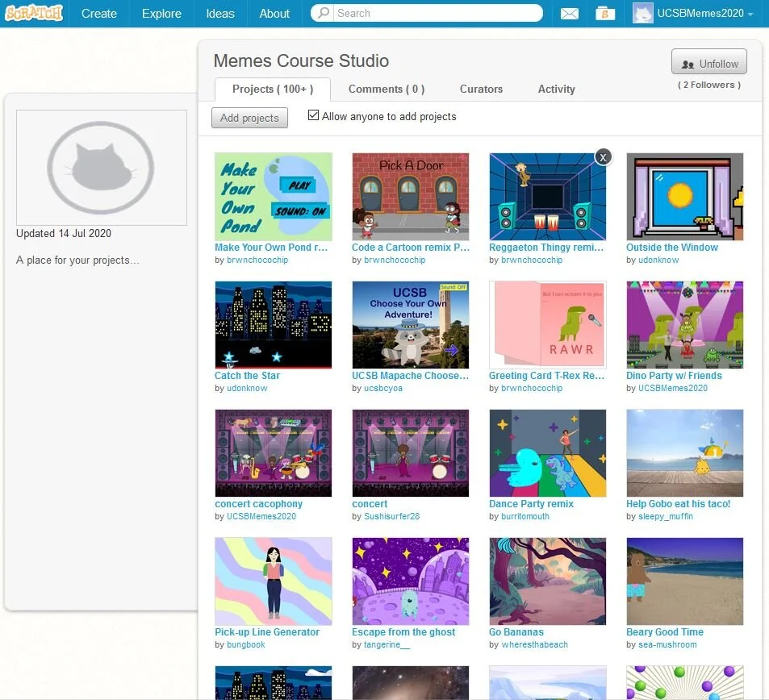Remove Reggaeton Thingy project with X icon
The image size is (769, 700).
click(602, 157)
